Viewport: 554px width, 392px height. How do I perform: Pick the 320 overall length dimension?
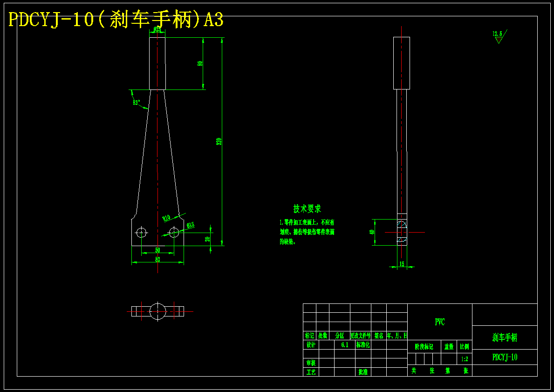(219, 142)
